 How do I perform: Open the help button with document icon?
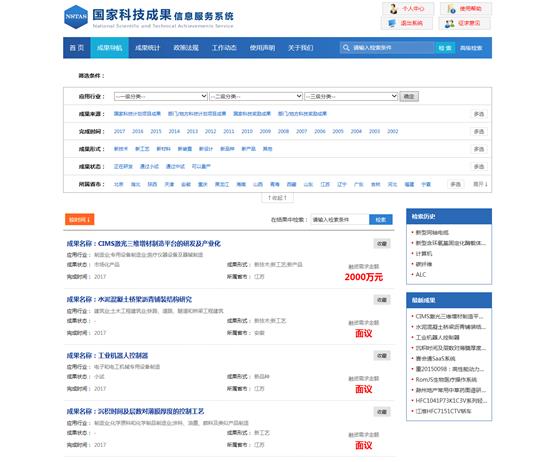click(451, 9)
